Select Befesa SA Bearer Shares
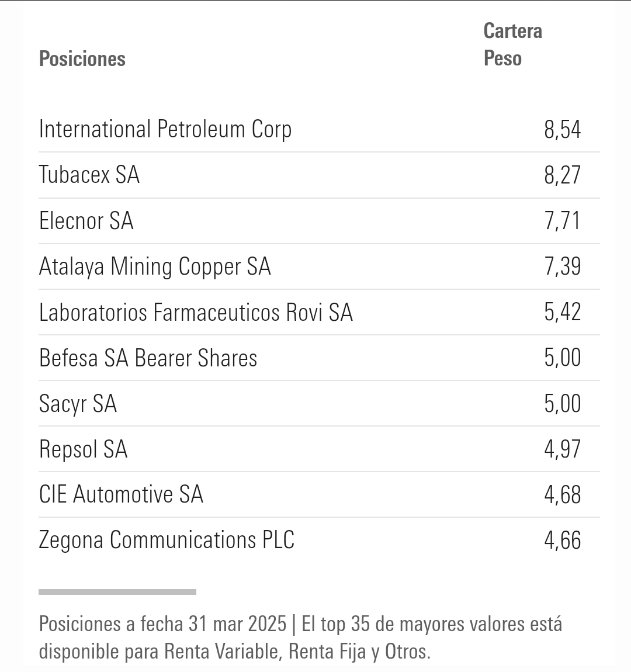Viewport: 631px width, 672px height. pos(148,358)
